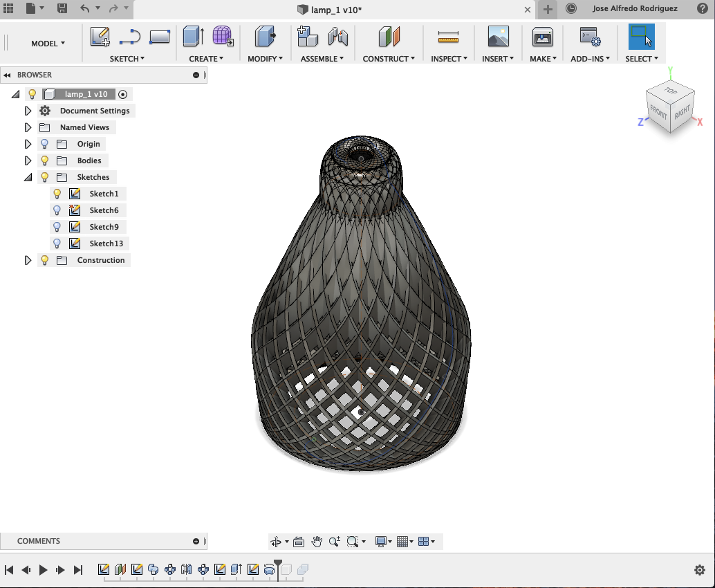Toggle the Origin folder lightbulb
Screen dimensions: 715x588
point(44,144)
